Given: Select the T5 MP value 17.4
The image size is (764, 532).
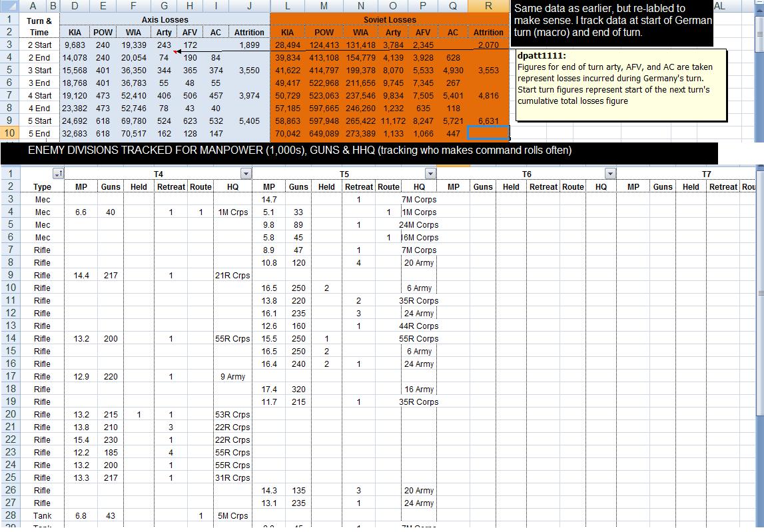Looking at the screenshot, I should pos(269,390).
